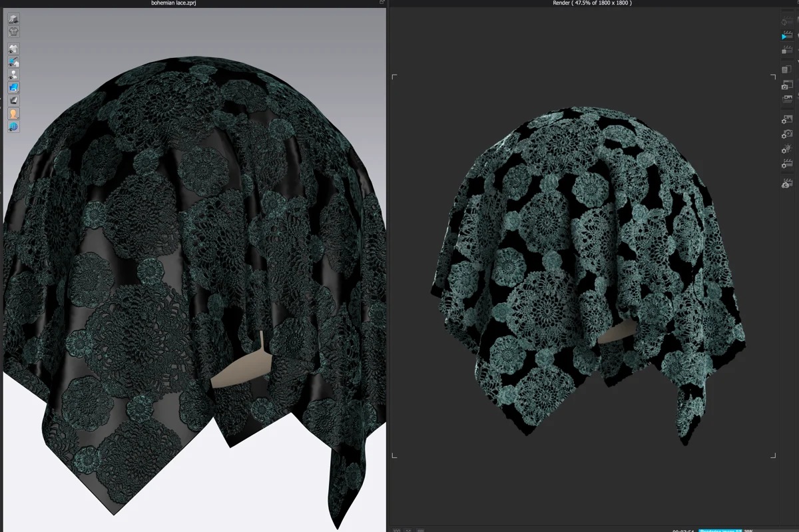
Task: Toggle the blue globe environment eye icon
Action: (x=13, y=127)
